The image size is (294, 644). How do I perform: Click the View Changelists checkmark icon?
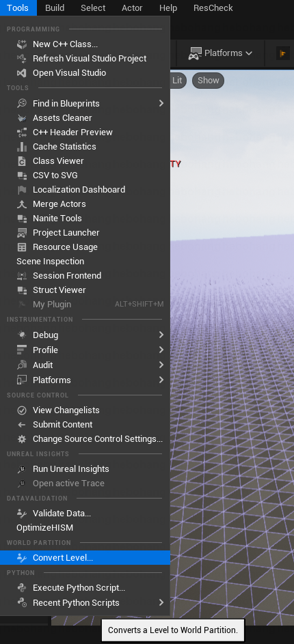coord(22,410)
